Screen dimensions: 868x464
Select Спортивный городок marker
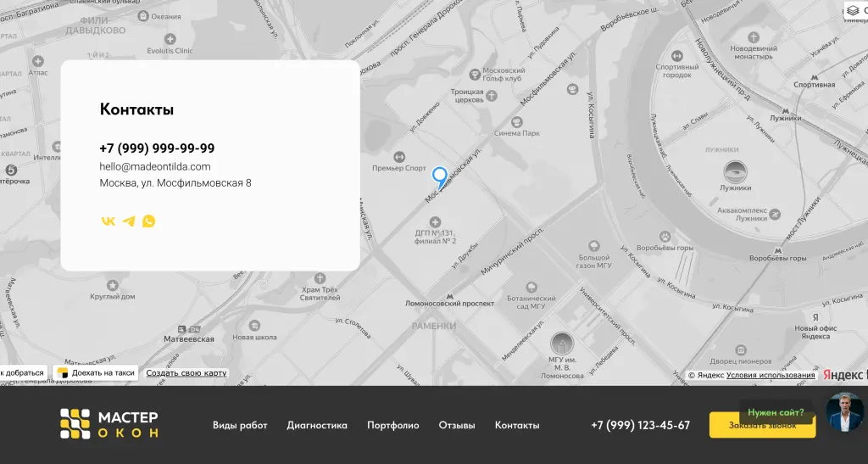(676, 56)
